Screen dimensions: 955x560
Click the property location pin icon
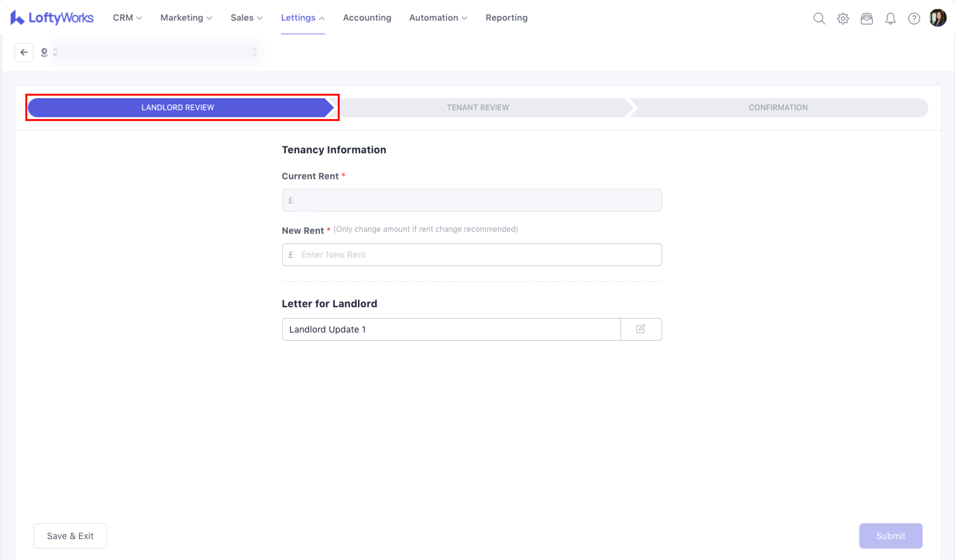coord(44,52)
